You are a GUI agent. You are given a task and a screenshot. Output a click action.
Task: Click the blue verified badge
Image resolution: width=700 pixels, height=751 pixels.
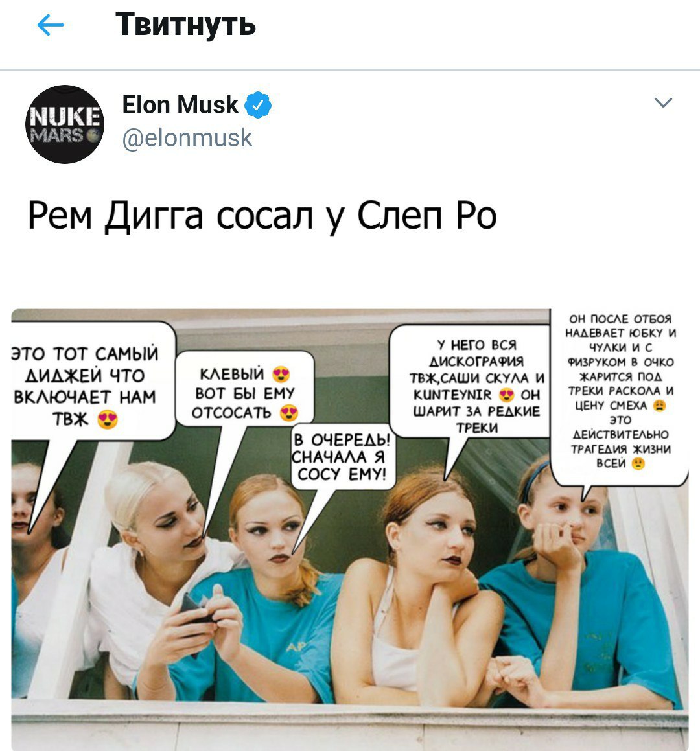tap(258, 104)
